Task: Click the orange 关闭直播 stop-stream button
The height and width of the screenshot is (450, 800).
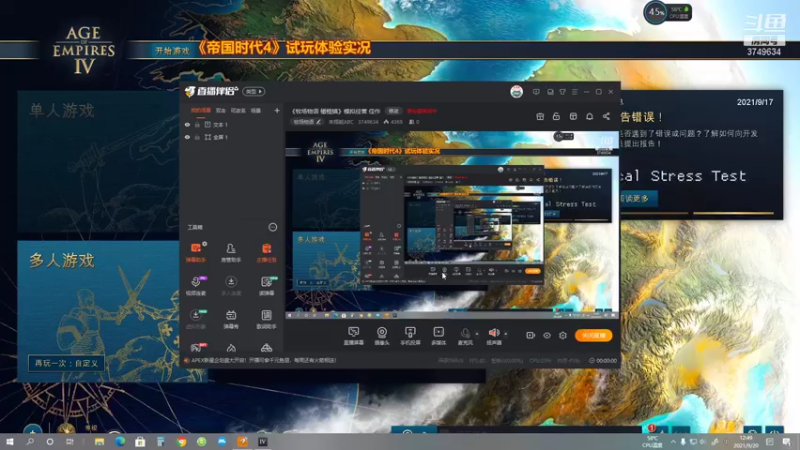Action: pos(593,335)
